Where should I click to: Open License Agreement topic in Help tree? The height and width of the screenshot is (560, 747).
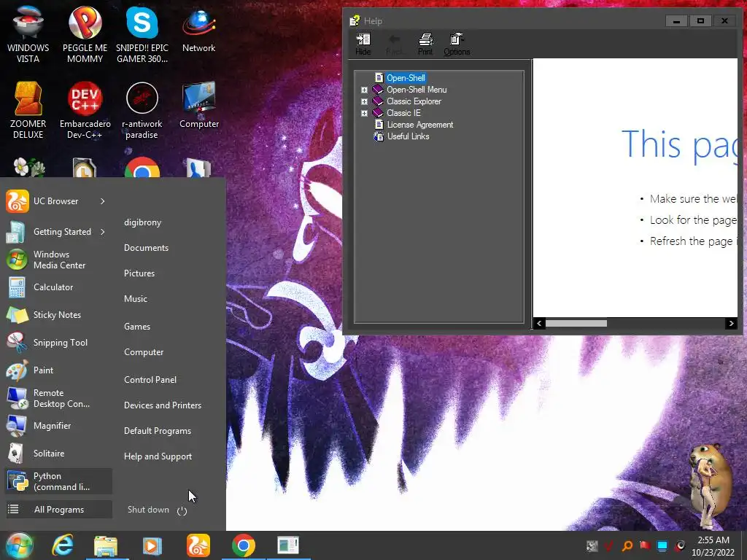point(419,125)
